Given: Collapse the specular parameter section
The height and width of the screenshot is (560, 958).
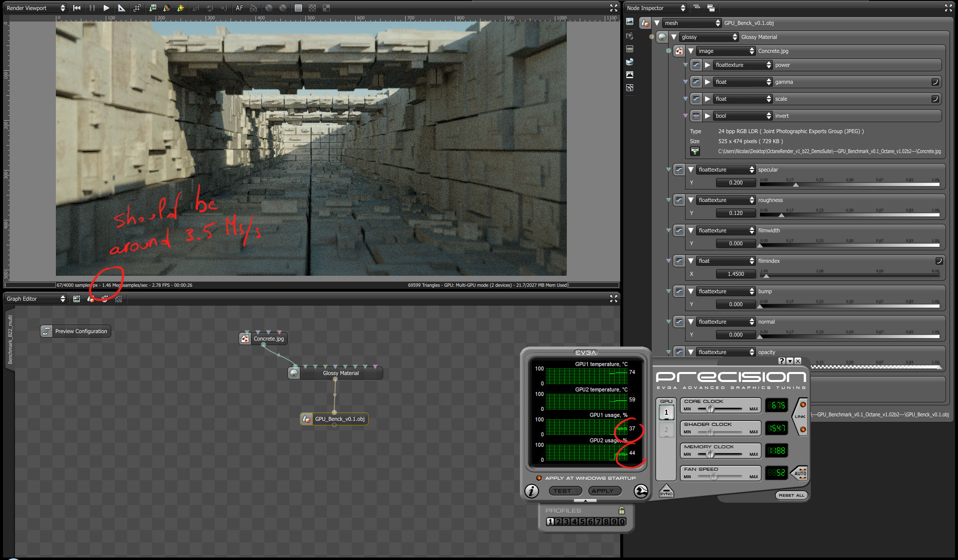Looking at the screenshot, I should pyautogui.click(x=691, y=170).
